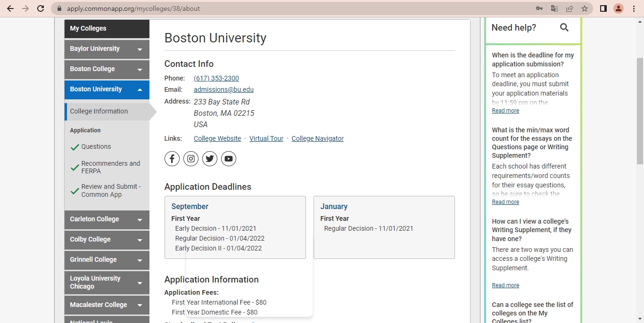Open the Virtual Tour link
Image resolution: width=644 pixels, height=323 pixels.
266,138
